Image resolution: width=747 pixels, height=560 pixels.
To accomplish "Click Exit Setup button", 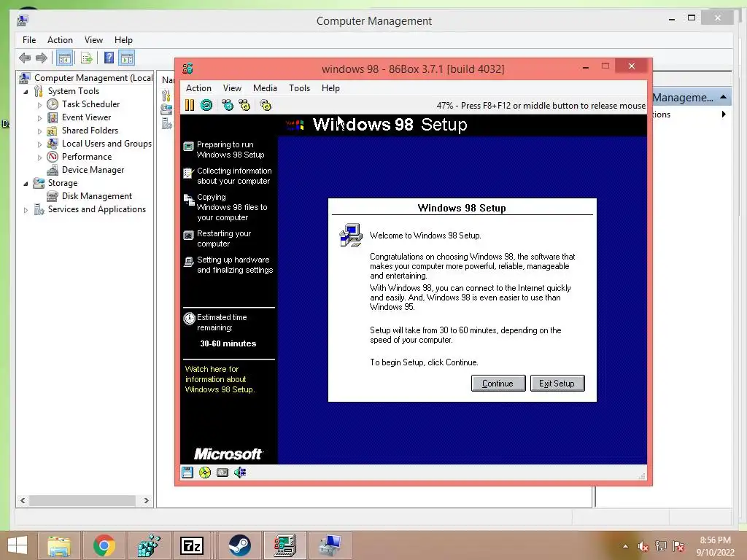I will point(557,384).
